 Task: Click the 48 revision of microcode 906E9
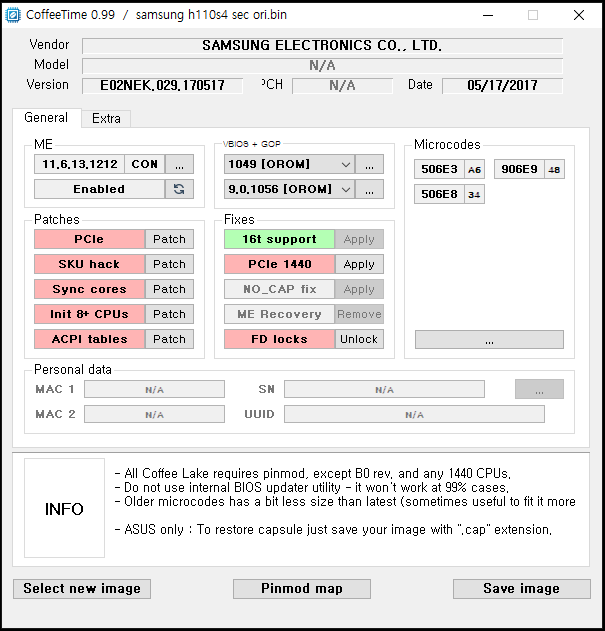pos(554,169)
